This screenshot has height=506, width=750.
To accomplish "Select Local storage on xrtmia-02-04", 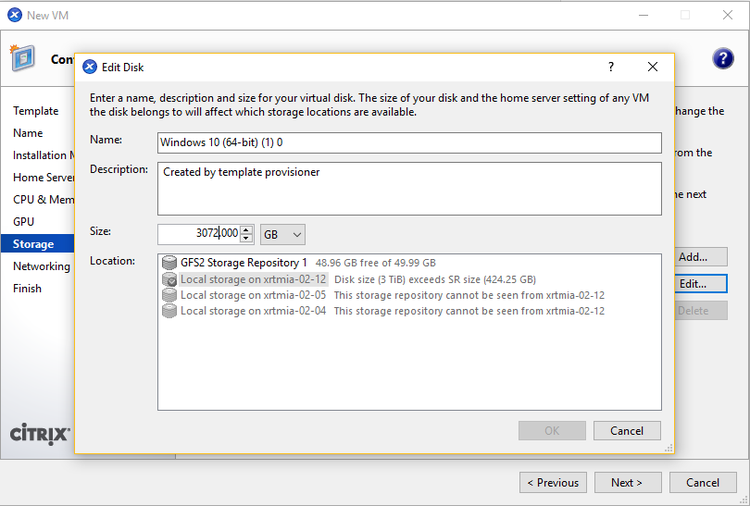I will click(x=253, y=311).
